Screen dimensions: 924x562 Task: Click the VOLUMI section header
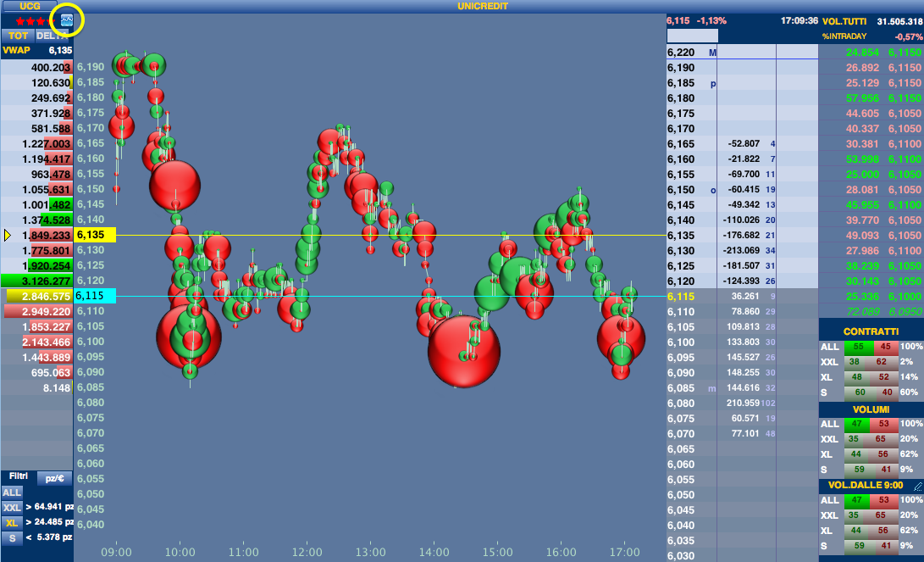(871, 409)
